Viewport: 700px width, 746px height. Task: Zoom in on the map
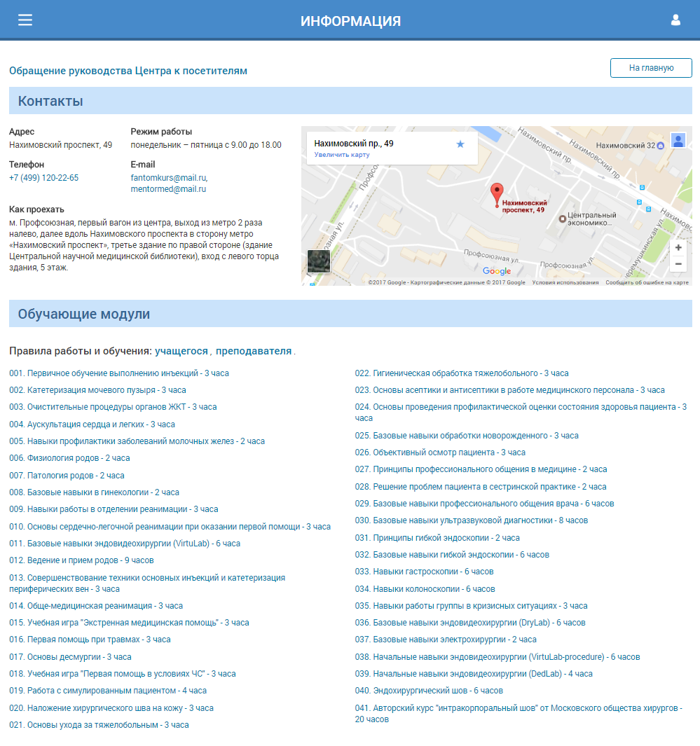coord(678,248)
